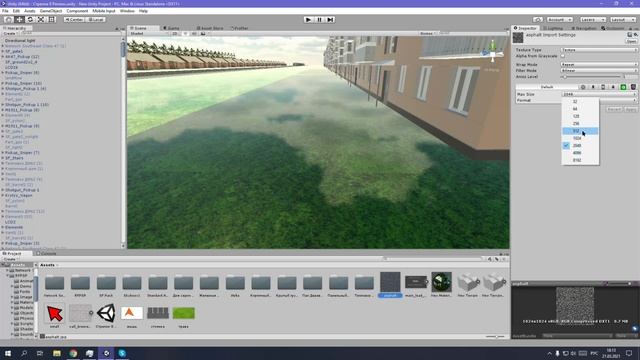The height and width of the screenshot is (360, 640).
Task: Open the Wrap Mode dropdown
Action: pyautogui.click(x=598, y=64)
